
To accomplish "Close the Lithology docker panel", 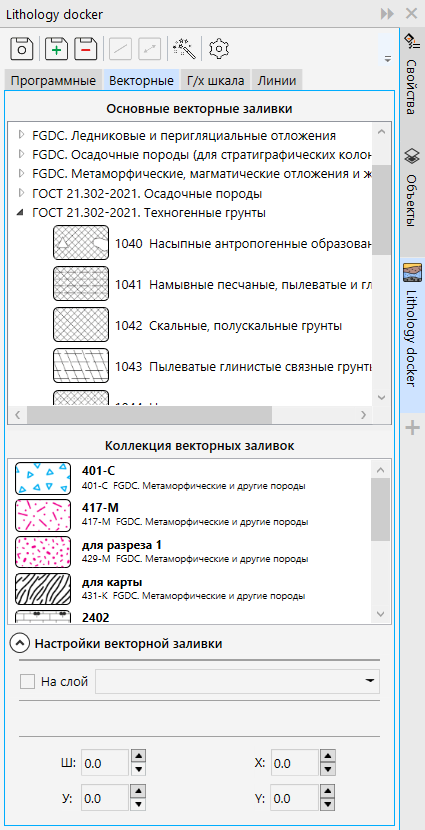I will click(412, 14).
